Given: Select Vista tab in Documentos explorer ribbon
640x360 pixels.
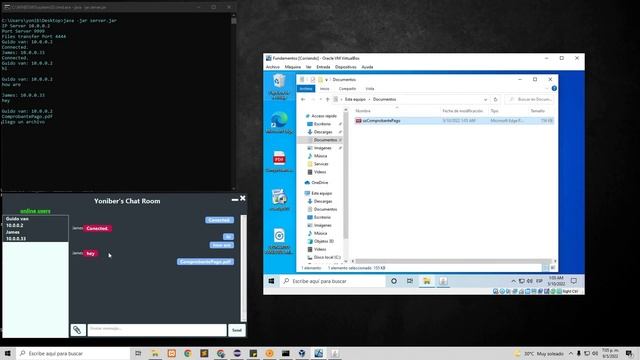Looking at the screenshot, I should click(x=370, y=89).
